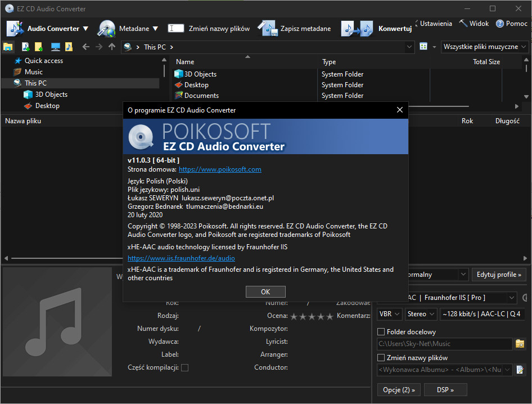Click the Edytuj profile button
Screen dimensions: 532x404
point(499,275)
